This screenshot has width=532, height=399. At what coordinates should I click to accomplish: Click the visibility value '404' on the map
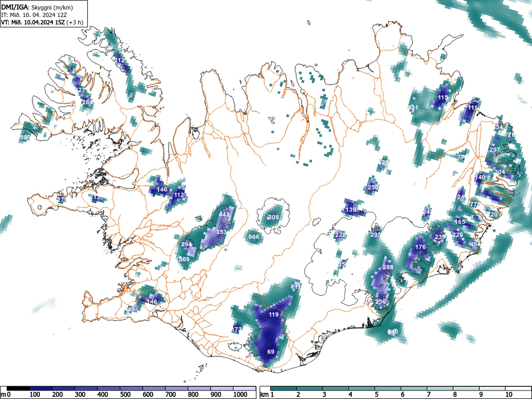(475, 244)
